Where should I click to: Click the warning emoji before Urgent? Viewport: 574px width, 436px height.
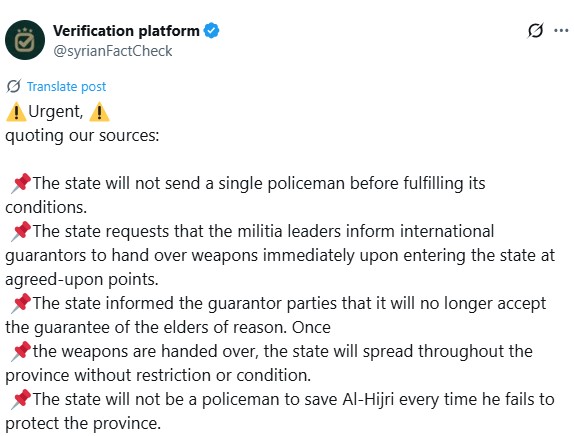pos(16,112)
